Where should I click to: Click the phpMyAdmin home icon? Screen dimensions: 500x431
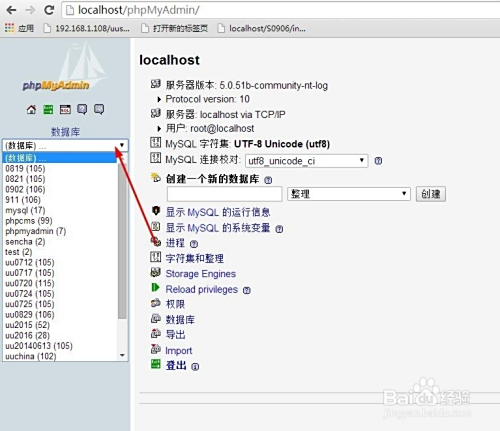(x=31, y=109)
